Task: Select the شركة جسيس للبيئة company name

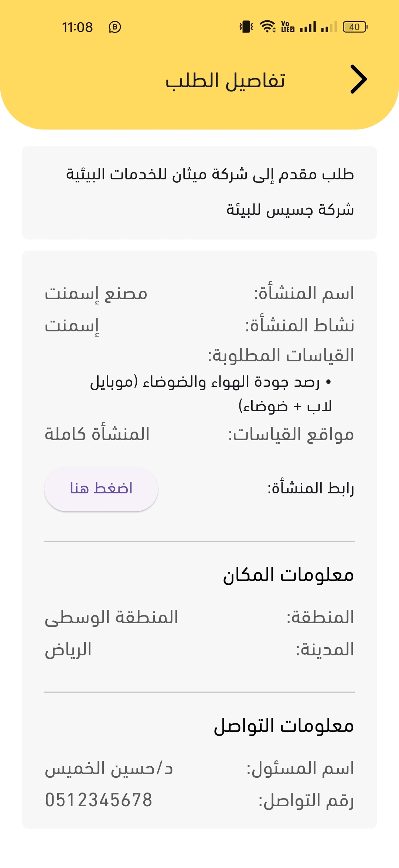Action: [x=290, y=210]
